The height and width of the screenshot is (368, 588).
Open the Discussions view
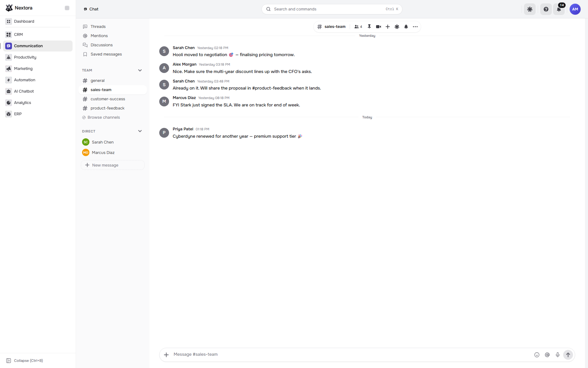[x=113, y=45]
